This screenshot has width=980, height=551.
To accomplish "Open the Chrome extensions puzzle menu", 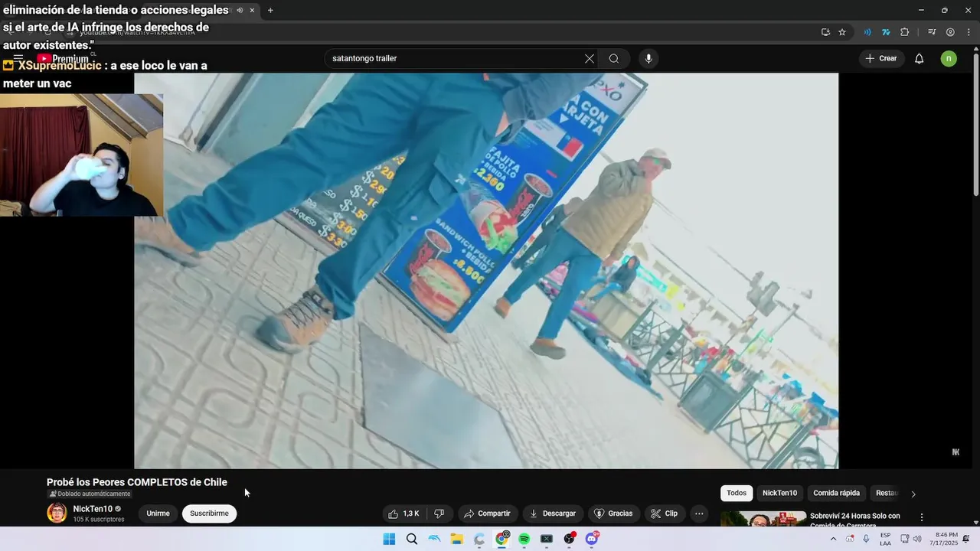I will point(904,32).
